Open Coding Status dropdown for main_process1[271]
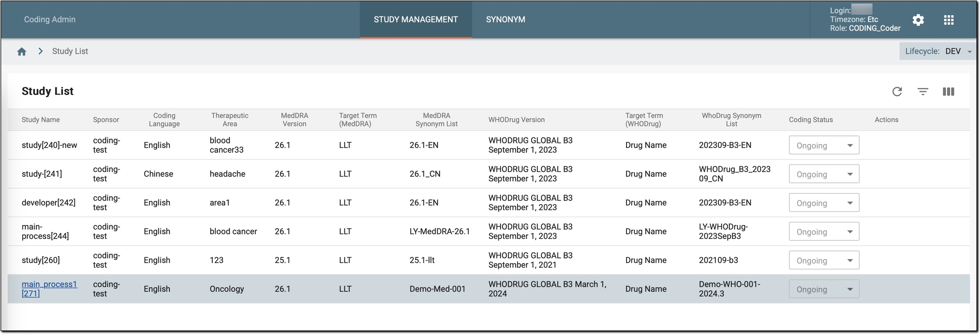This screenshot has width=980, height=334. 824,289
